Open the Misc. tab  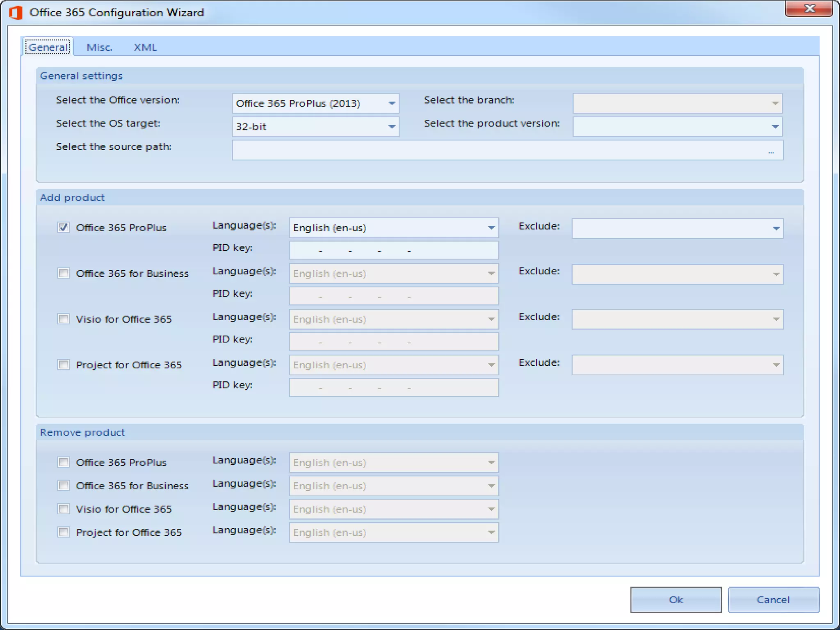click(x=99, y=47)
